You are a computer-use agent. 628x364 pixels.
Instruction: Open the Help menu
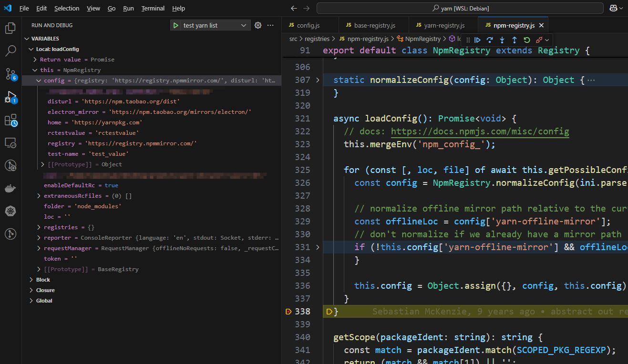[178, 8]
